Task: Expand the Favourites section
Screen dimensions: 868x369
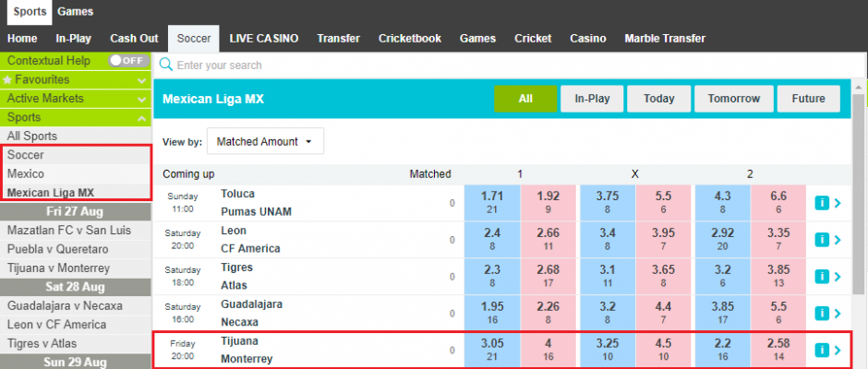Action: [x=141, y=80]
